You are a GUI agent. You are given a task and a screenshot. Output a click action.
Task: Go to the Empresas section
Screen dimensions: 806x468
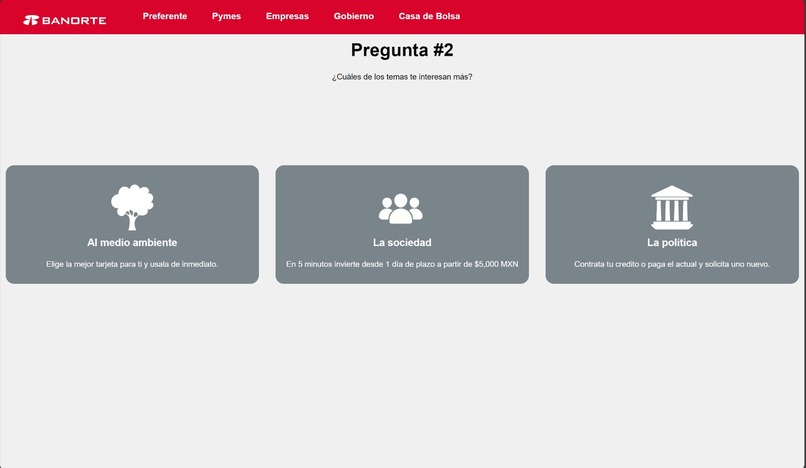287,16
